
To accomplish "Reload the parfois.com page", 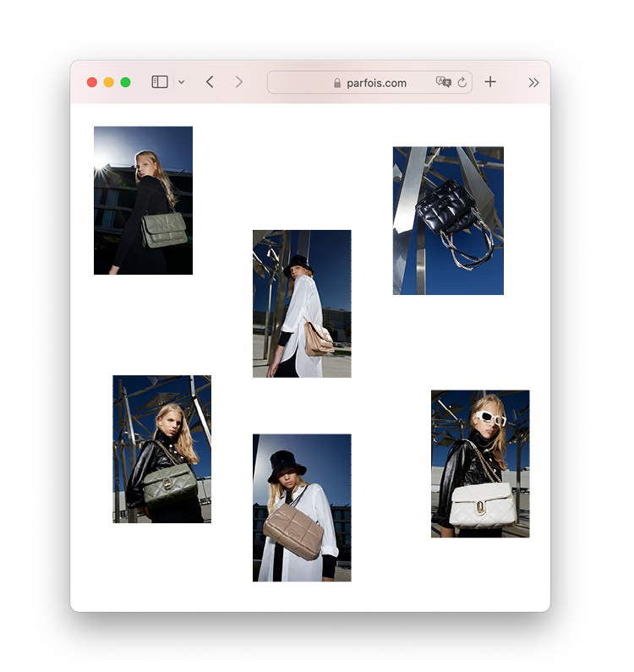I will click(462, 82).
